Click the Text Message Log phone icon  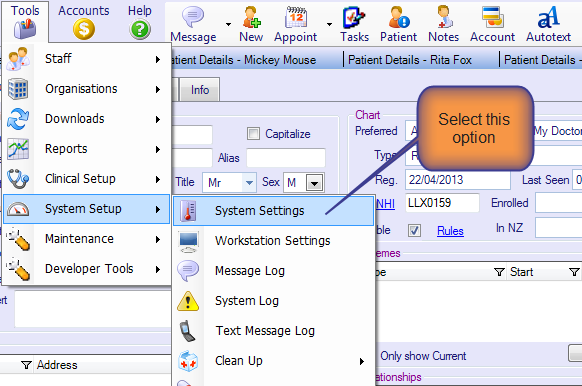click(188, 331)
